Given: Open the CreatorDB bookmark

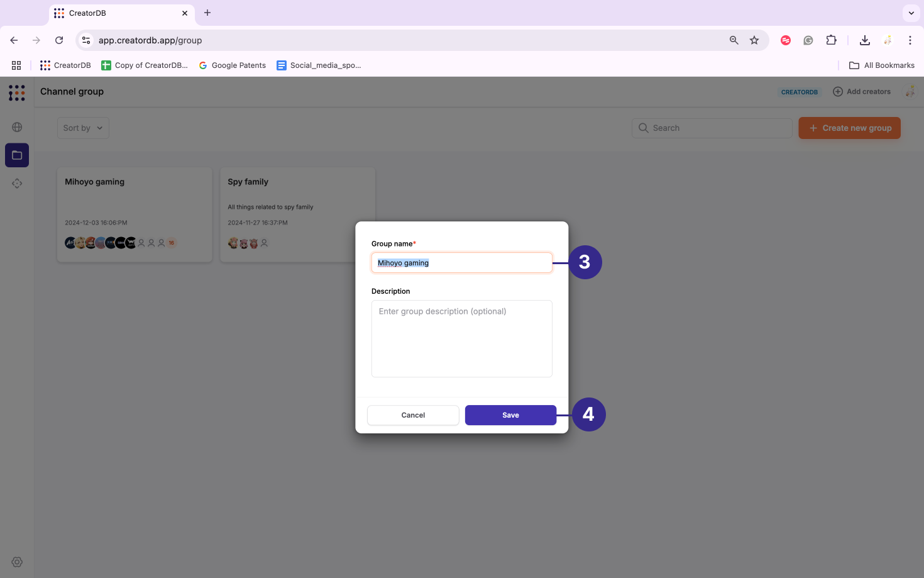Looking at the screenshot, I should coord(65,65).
